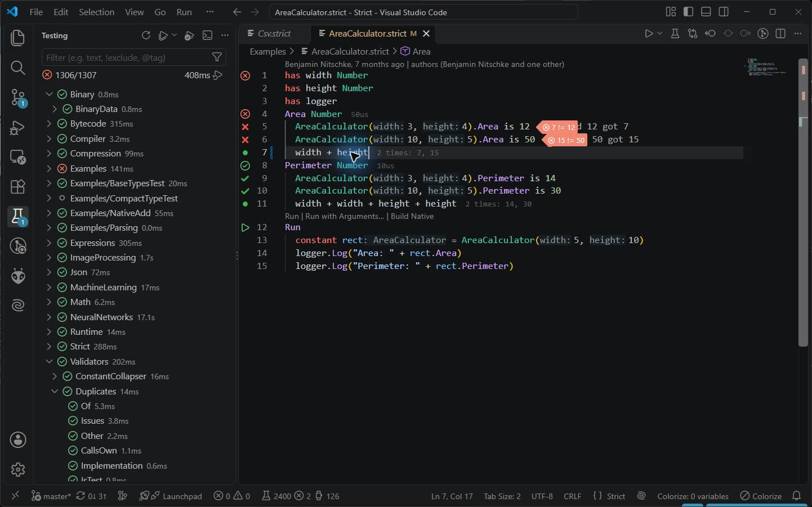The width and height of the screenshot is (812, 507).
Task: Click the Split Editor icon in toolbar
Action: click(x=780, y=34)
